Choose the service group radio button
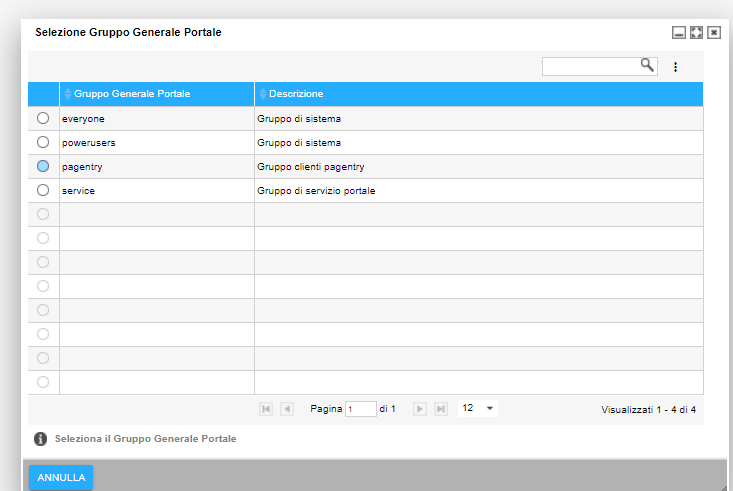The image size is (733, 491). tap(43, 190)
